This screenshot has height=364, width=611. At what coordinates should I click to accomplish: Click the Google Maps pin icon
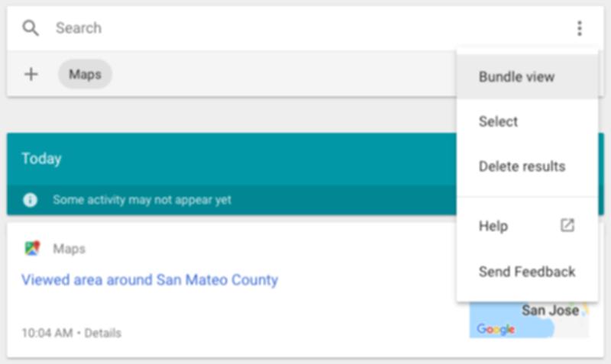pyautogui.click(x=31, y=249)
